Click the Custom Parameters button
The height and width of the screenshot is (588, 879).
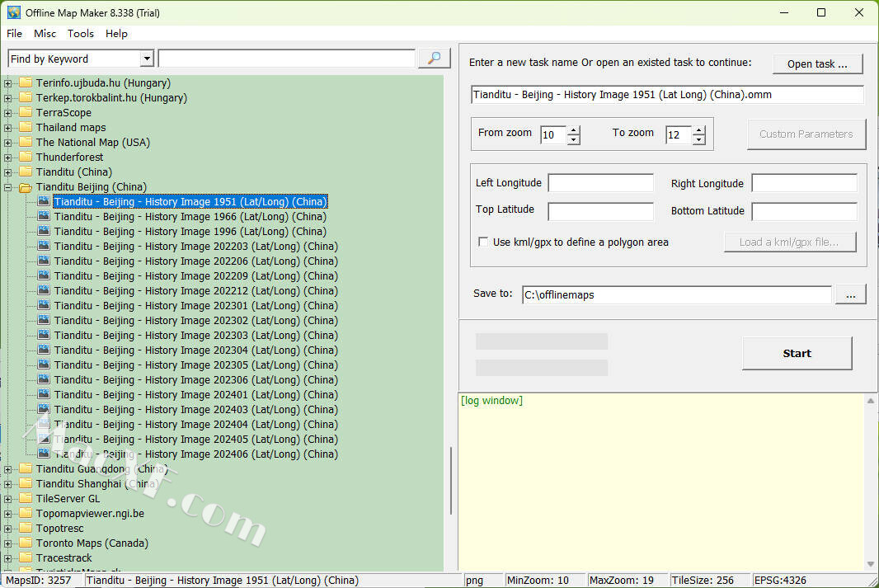806,134
